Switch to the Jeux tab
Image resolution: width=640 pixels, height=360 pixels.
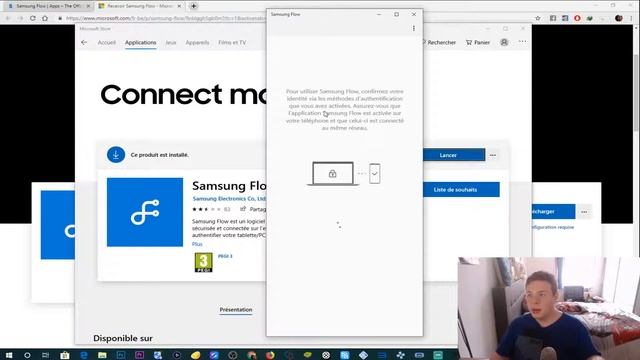point(171,42)
